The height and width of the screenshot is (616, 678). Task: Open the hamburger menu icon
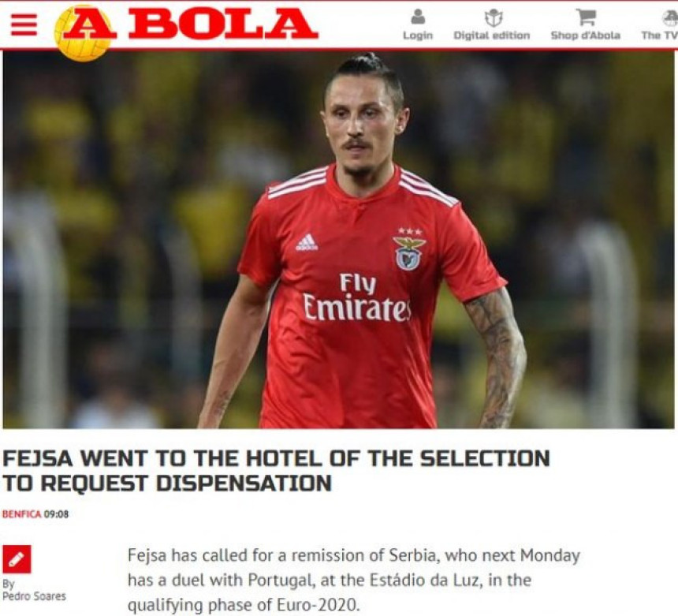click(x=24, y=25)
